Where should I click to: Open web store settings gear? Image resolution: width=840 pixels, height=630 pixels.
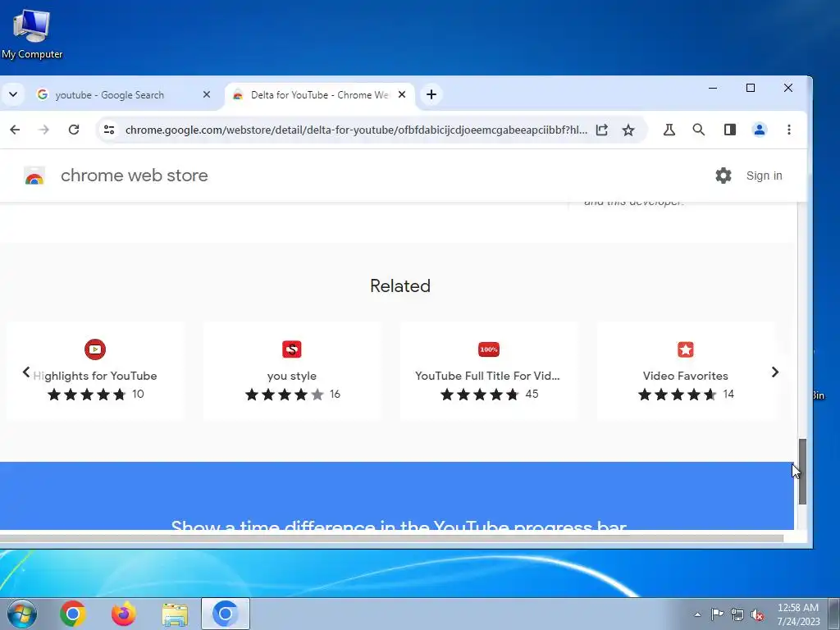point(724,176)
